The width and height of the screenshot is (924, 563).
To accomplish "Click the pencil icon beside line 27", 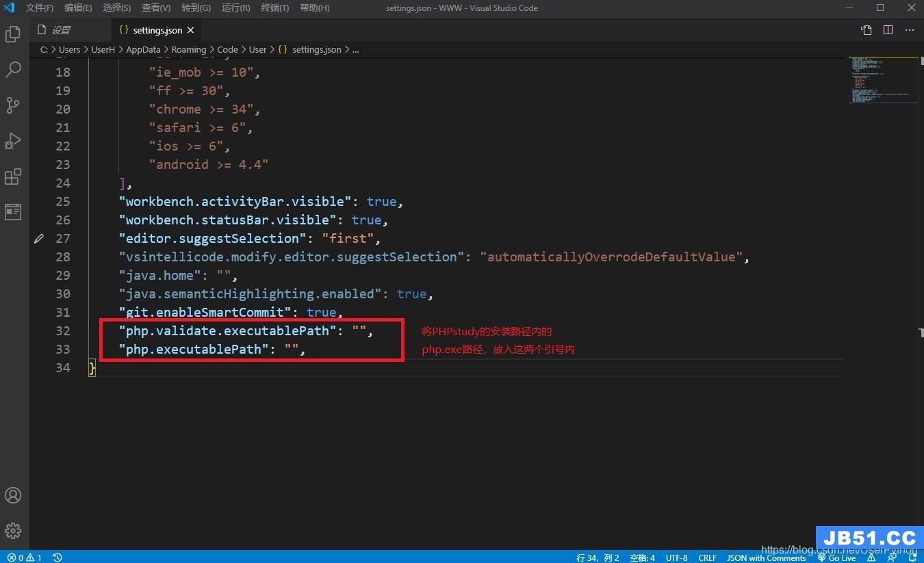I will pos(39,238).
